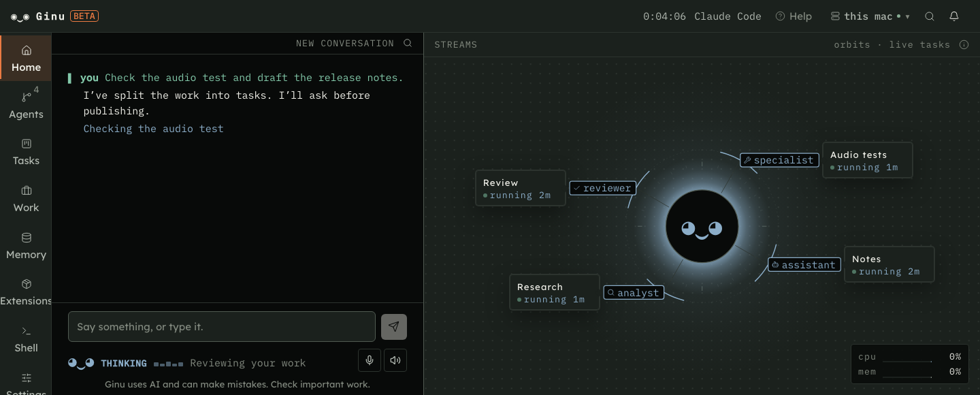Click the central Ginu orb face

click(702, 226)
